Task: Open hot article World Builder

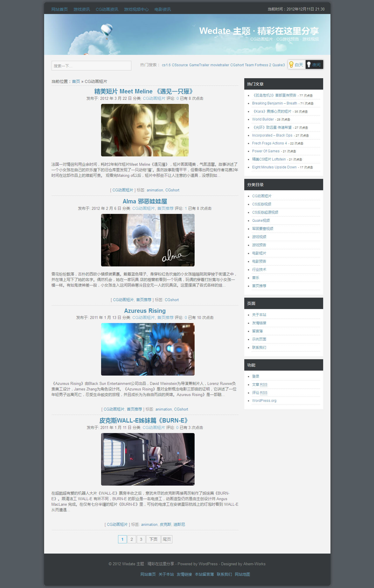Action: [263, 119]
